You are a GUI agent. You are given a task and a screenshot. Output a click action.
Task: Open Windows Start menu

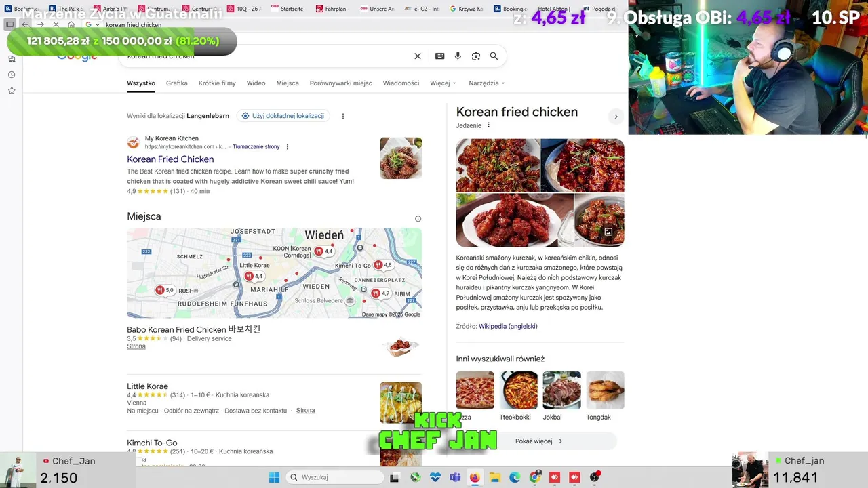pyautogui.click(x=274, y=477)
